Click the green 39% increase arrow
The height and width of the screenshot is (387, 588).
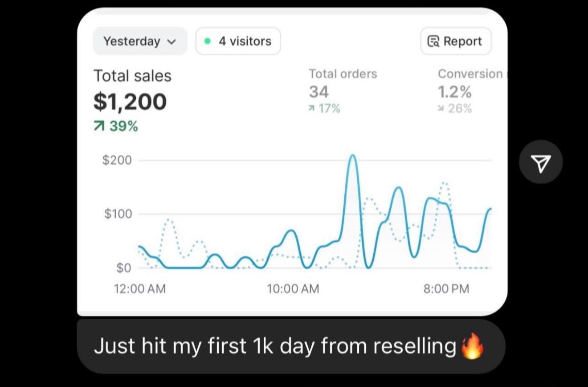[98, 127]
